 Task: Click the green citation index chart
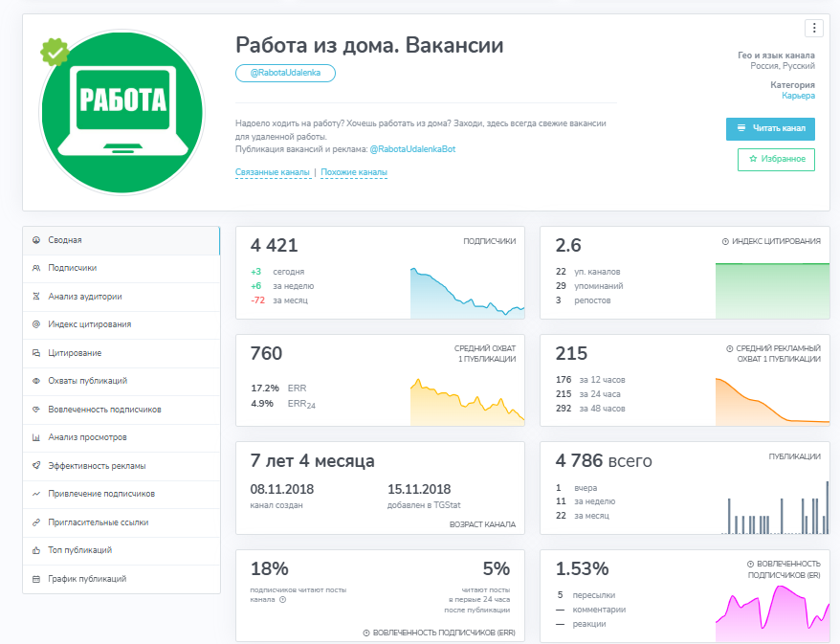pyautogui.click(x=772, y=291)
